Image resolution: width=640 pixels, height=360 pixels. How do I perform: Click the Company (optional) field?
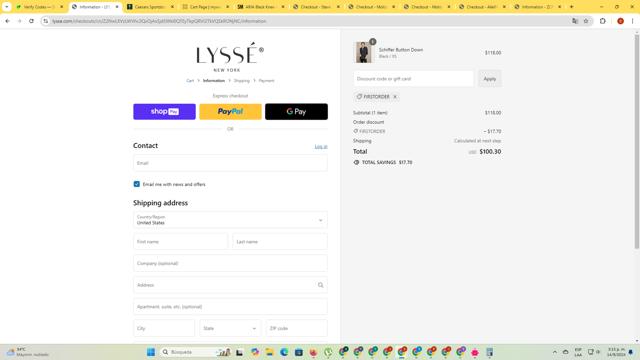(230, 263)
